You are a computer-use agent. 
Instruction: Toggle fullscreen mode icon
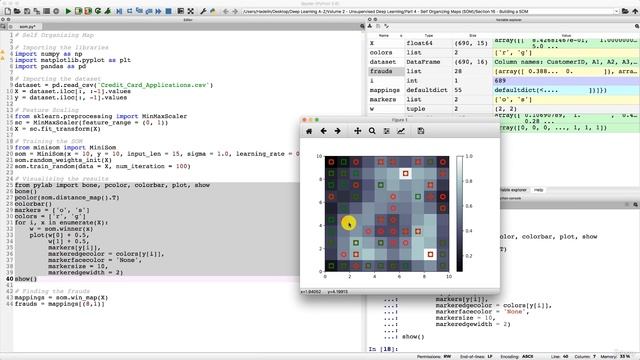(x=191, y=11)
